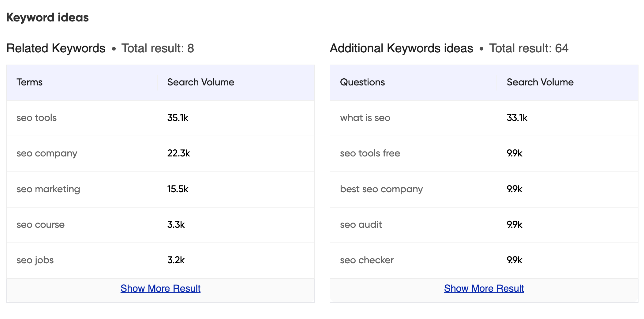Viewport: 644px width, 319px height.
Task: Click Search Volume header in Related Keywords table
Action: tap(200, 82)
